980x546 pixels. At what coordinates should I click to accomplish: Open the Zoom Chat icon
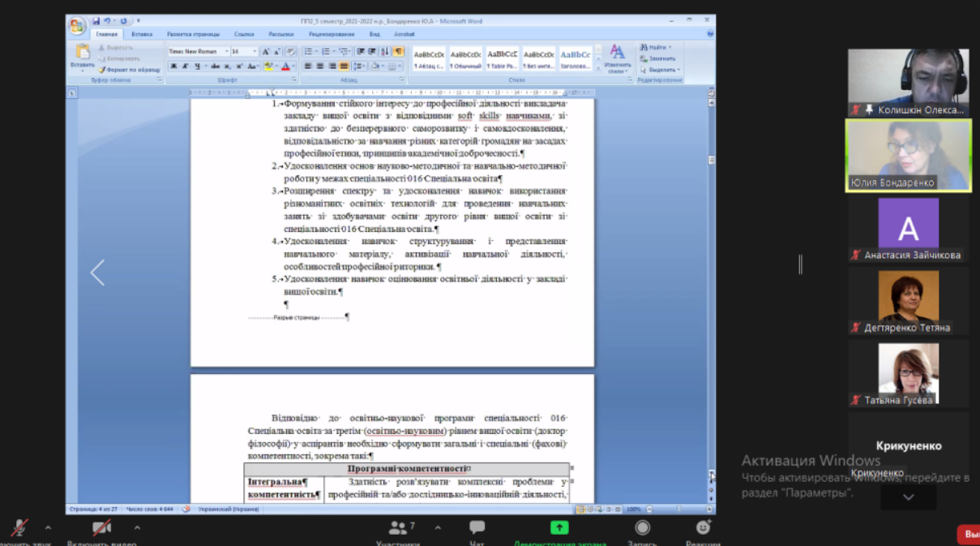point(477,528)
